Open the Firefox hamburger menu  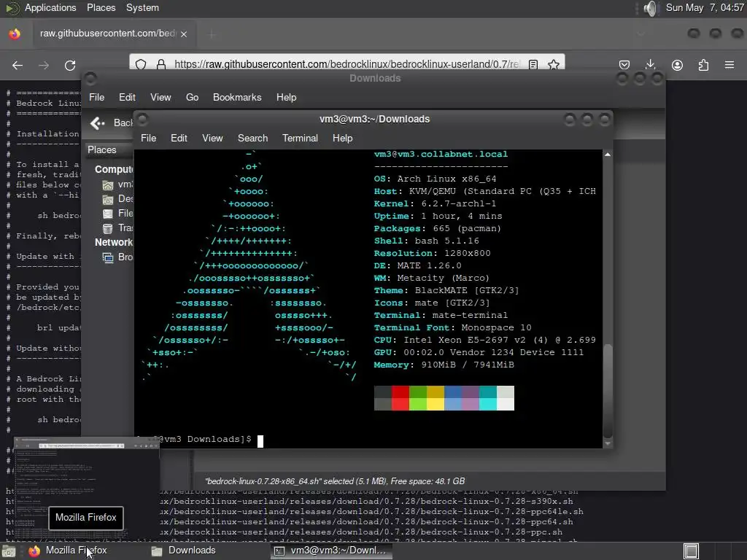(x=729, y=65)
